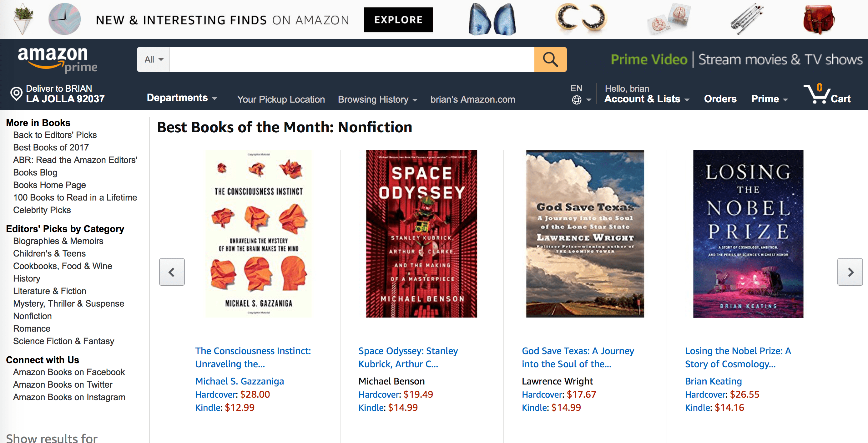Viewport: 868px width, 443px height.
Task: Click the search magnifier icon
Action: click(x=550, y=59)
